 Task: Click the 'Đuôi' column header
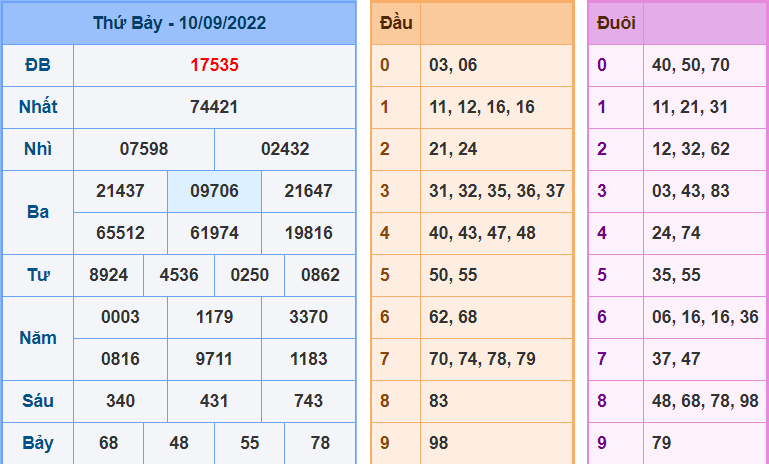coord(616,23)
